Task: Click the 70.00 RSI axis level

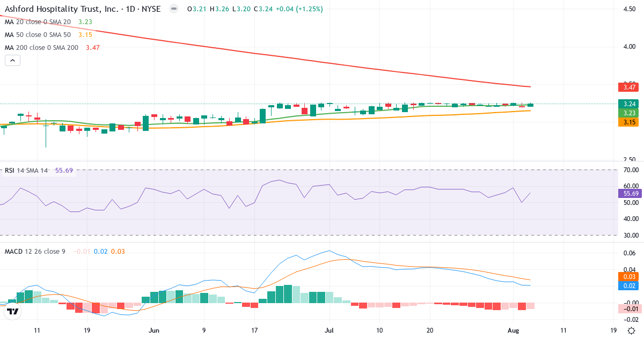Action: tap(630, 170)
